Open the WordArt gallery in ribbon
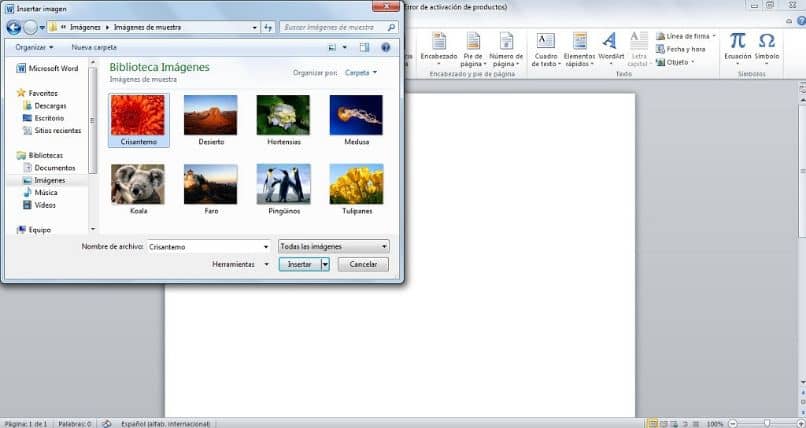Image resolution: width=806 pixels, height=428 pixels. click(x=611, y=48)
